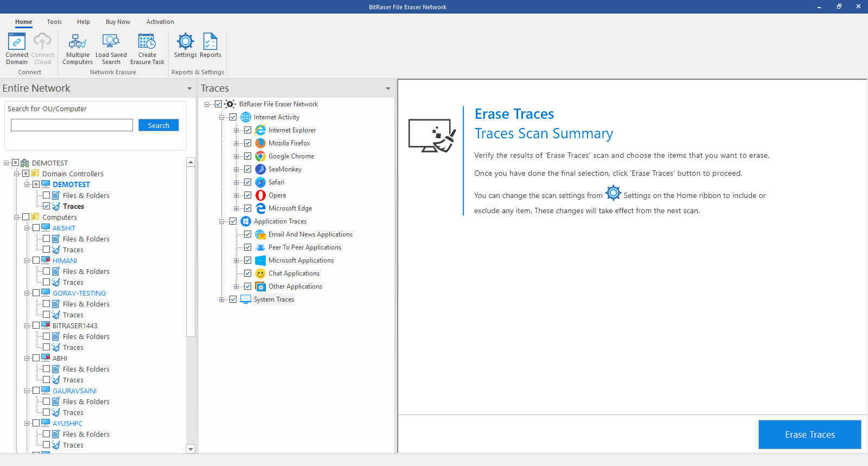Open the Help ribbon tab
This screenshot has width=868, height=466.
point(84,22)
